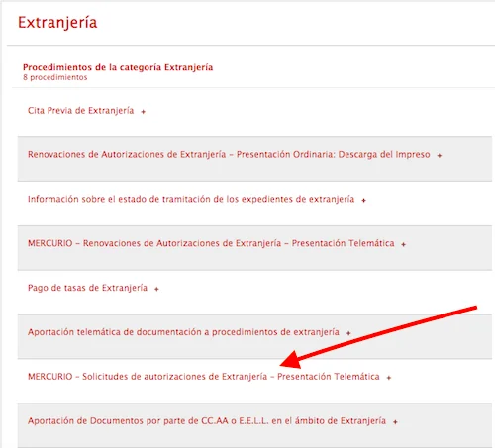Expand the plus icon beside Cita Previa de Extranjería
This screenshot has width=495, height=448.
point(143,112)
